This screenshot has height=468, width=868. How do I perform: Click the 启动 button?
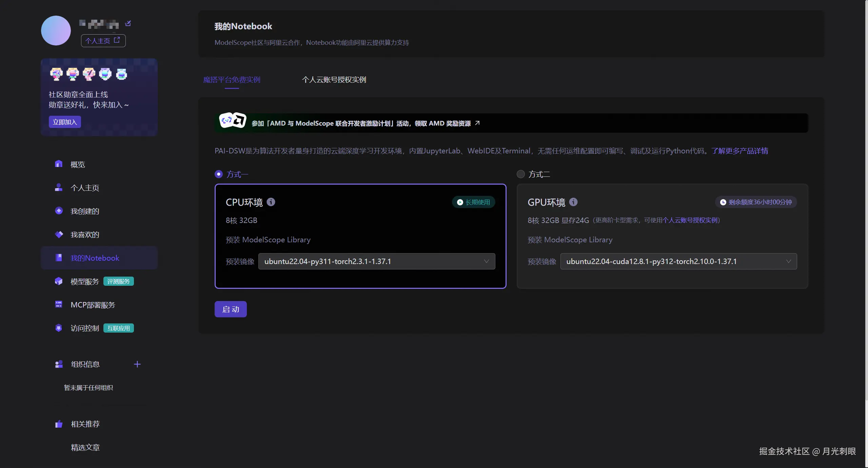[x=231, y=309]
